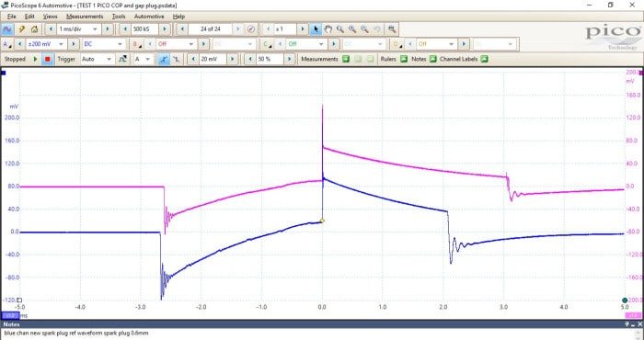Toggle falling edge trigger

[x=176, y=59]
